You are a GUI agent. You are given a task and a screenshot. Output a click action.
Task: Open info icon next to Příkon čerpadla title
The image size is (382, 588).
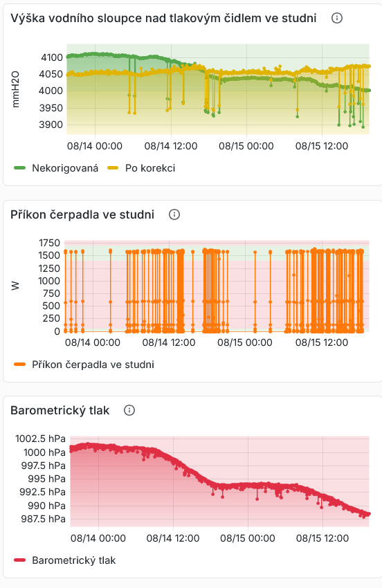tap(174, 214)
